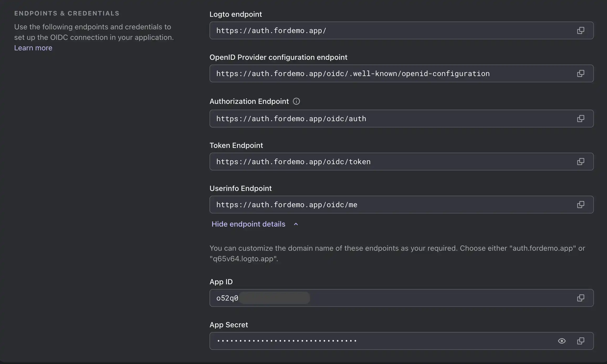Collapse the Hide endpoint details section
607x364 pixels.
248,224
